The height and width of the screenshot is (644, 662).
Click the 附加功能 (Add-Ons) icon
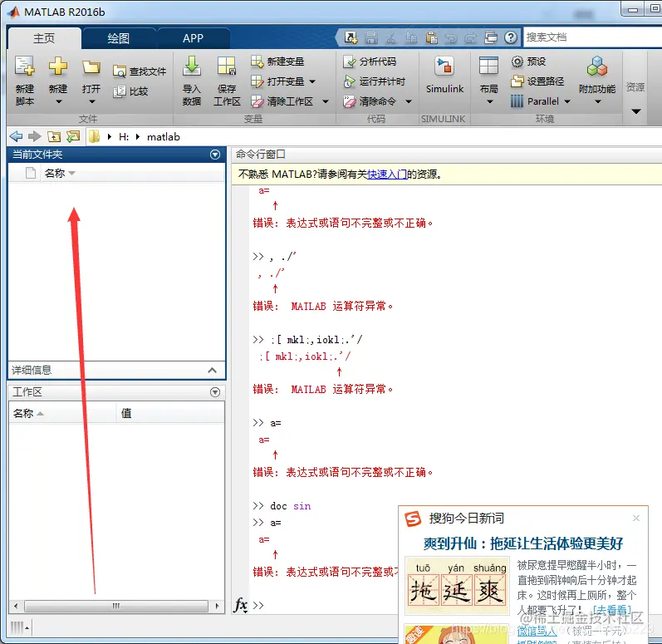point(597,66)
